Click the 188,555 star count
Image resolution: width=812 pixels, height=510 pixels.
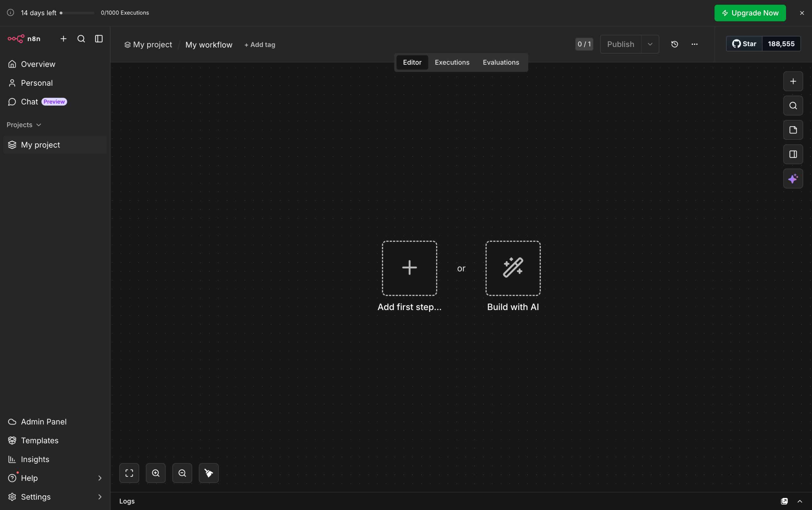click(781, 44)
